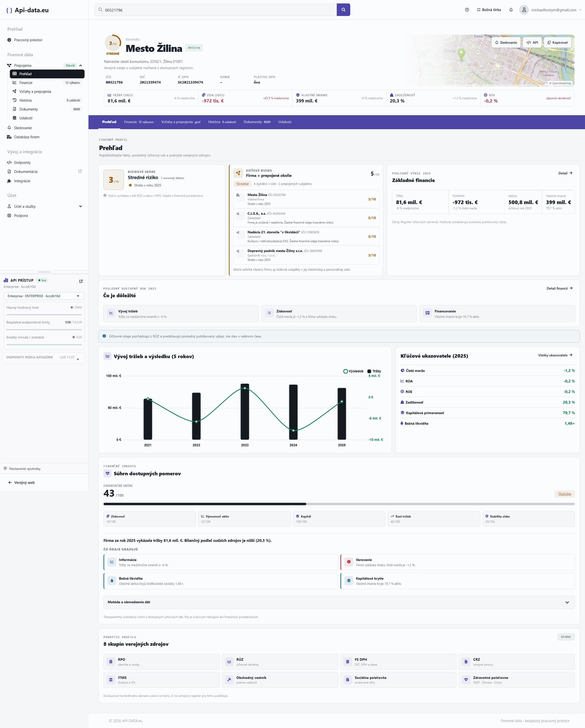This screenshot has width=585, height=728.
Task: Click the Kapitálové krytie layers icon
Action: (349, 581)
